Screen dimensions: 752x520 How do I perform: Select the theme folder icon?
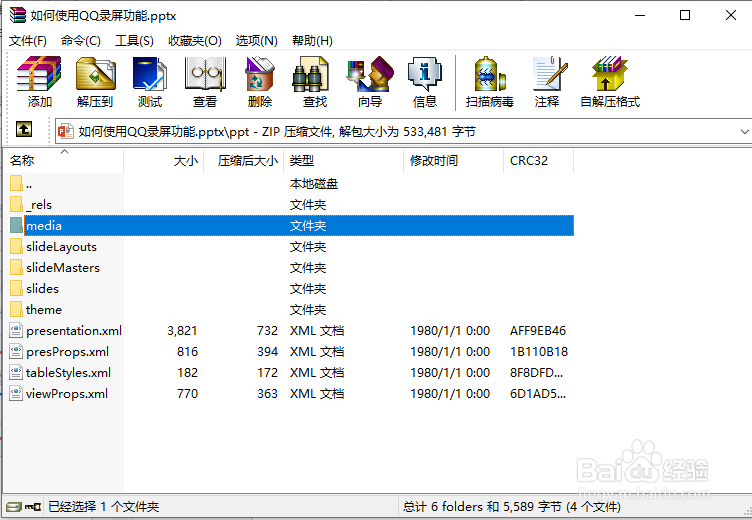click(x=16, y=309)
